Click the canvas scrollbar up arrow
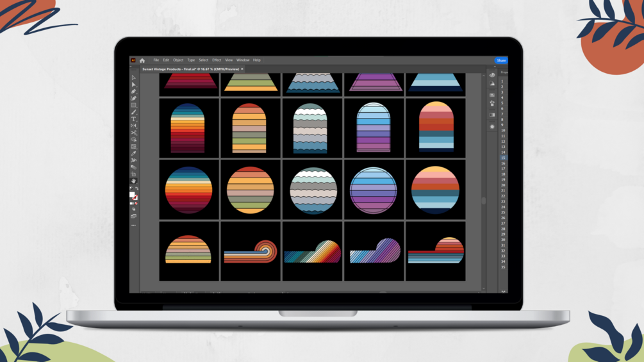This screenshot has height=362, width=644. [483, 76]
